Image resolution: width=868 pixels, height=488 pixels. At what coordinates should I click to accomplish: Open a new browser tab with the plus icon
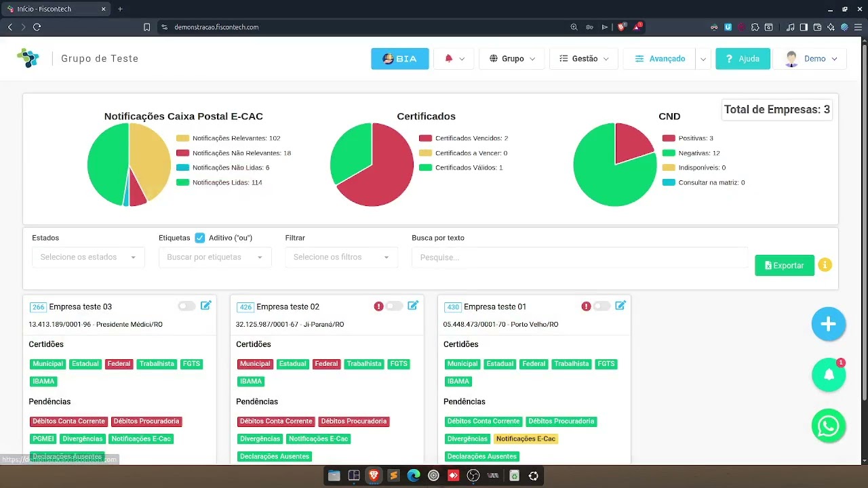coord(120,9)
